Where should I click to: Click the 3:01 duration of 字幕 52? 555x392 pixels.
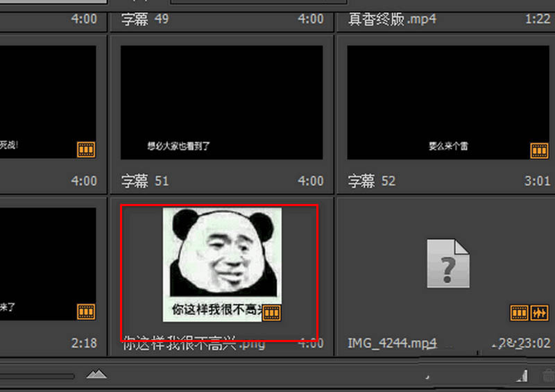[537, 181]
